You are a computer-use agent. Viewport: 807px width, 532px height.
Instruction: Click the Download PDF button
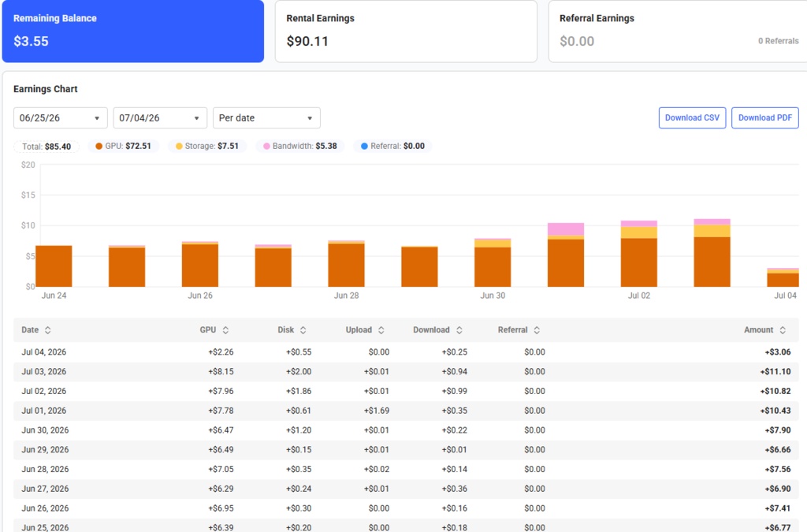765,117
